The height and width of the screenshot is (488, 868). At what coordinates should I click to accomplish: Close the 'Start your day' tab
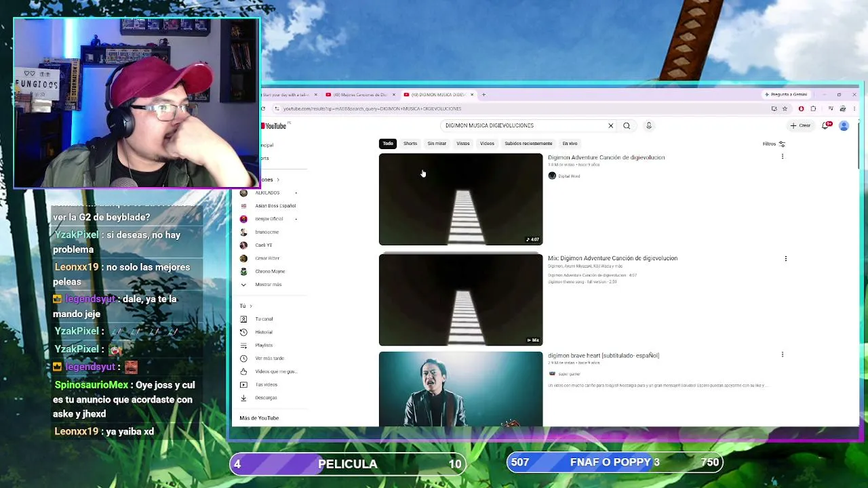pyautogui.click(x=315, y=95)
